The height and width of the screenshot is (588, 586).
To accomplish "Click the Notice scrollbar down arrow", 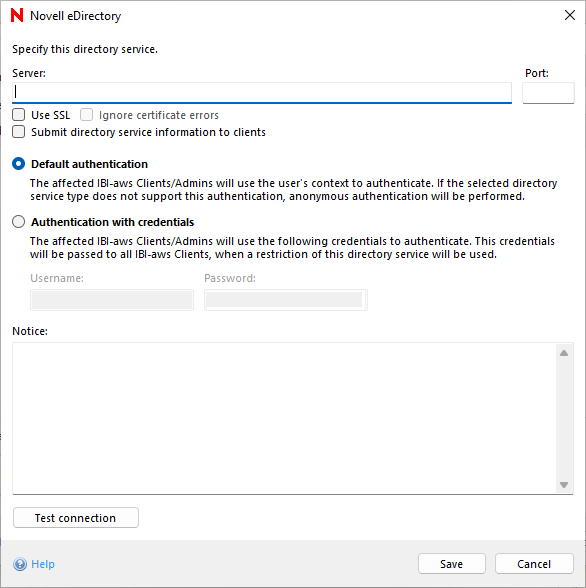I will (564, 484).
